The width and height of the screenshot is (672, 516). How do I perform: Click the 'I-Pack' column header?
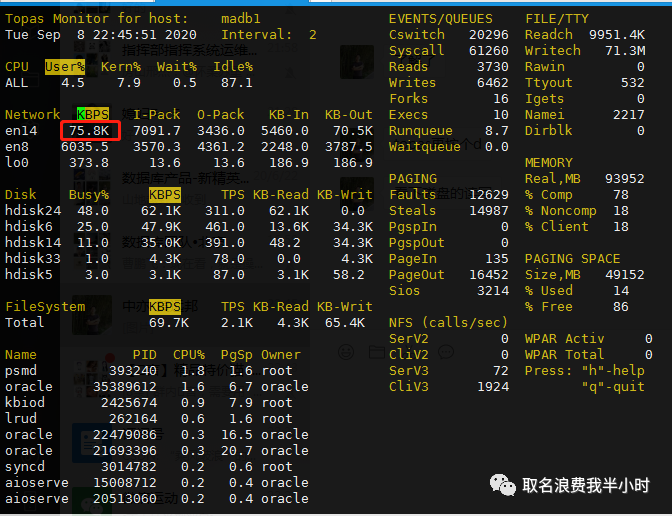[157, 115]
